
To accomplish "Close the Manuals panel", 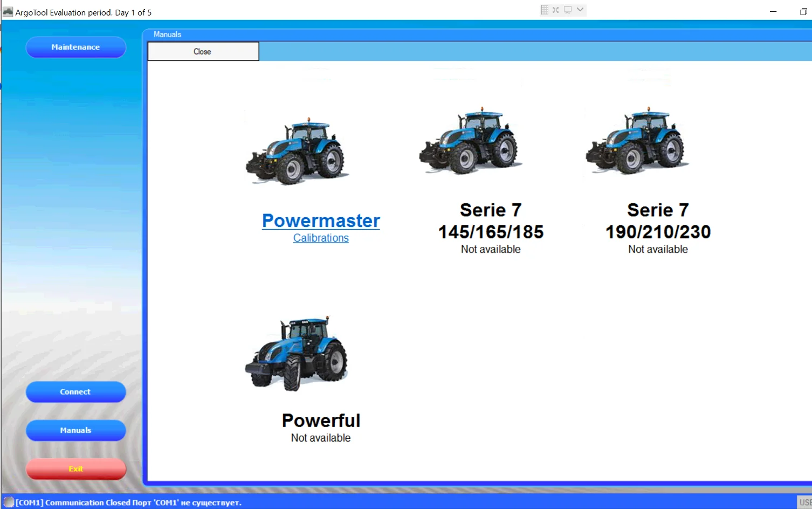I will click(x=203, y=52).
